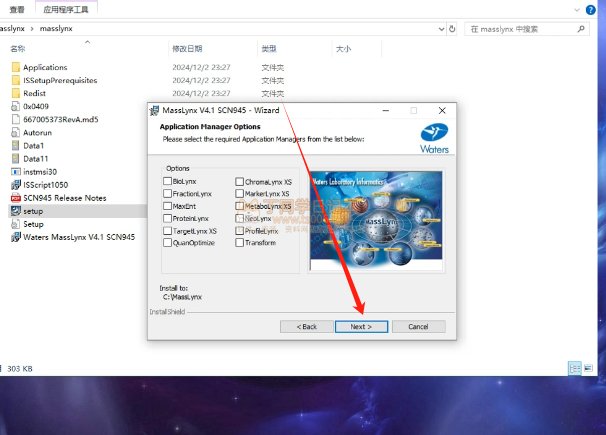Screen dimensions: 606x435
Task: Enable the ProfileLynx checkbox
Action: 240,231
